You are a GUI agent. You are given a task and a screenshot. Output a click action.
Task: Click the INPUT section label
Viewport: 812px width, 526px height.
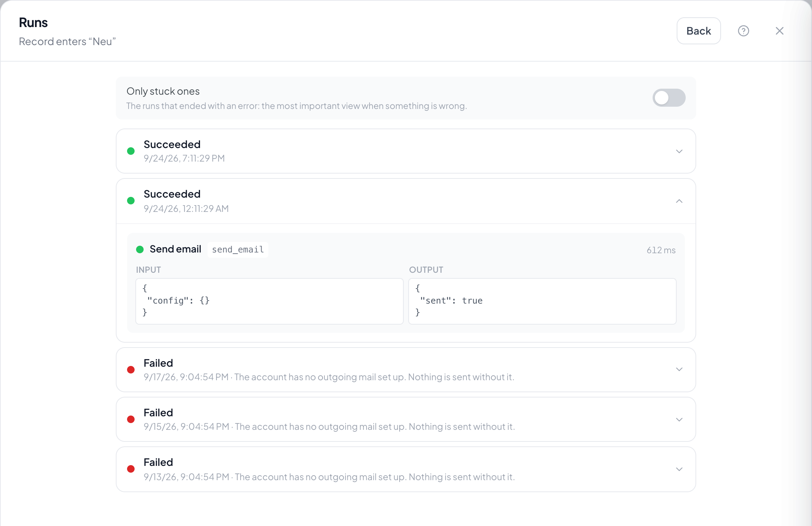click(148, 270)
